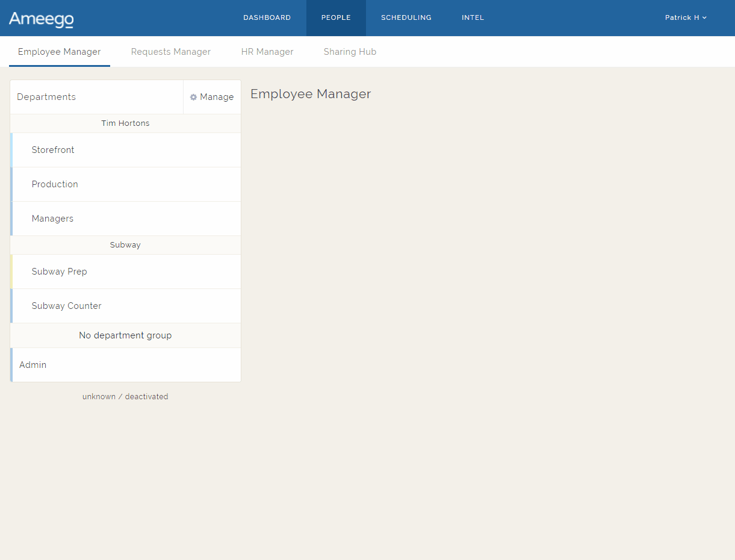Click the Subway group header
The width and height of the screenshot is (735, 560).
point(125,245)
